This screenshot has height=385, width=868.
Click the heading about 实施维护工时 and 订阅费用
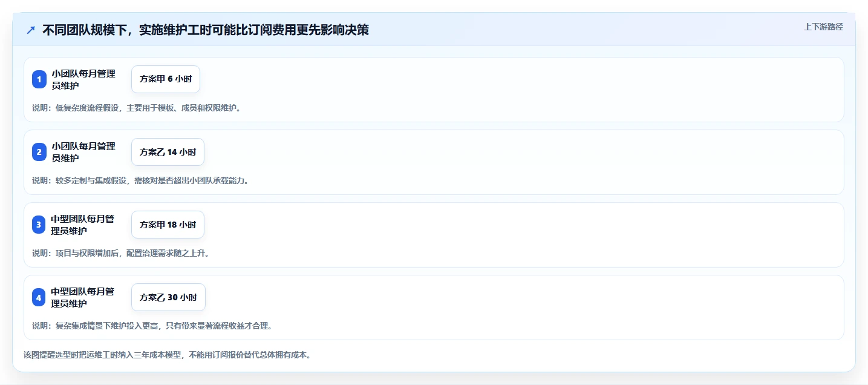pos(206,30)
